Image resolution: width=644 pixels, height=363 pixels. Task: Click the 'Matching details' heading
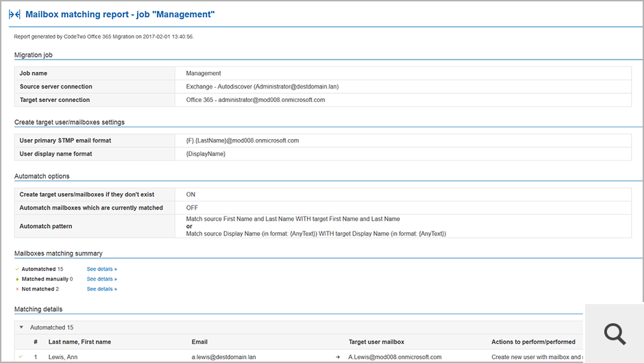tap(38, 309)
